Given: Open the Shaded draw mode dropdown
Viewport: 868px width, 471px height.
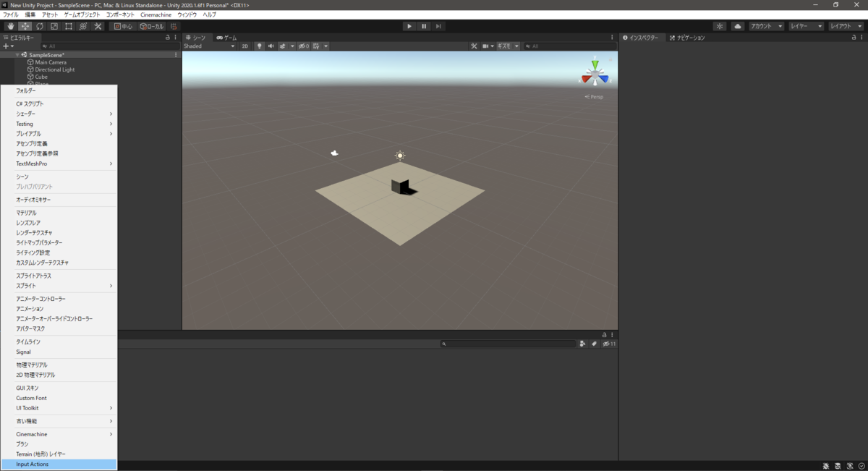Looking at the screenshot, I should [210, 46].
